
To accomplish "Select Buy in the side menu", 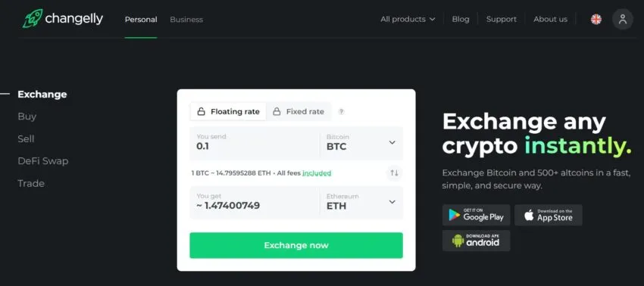I will click(27, 117).
